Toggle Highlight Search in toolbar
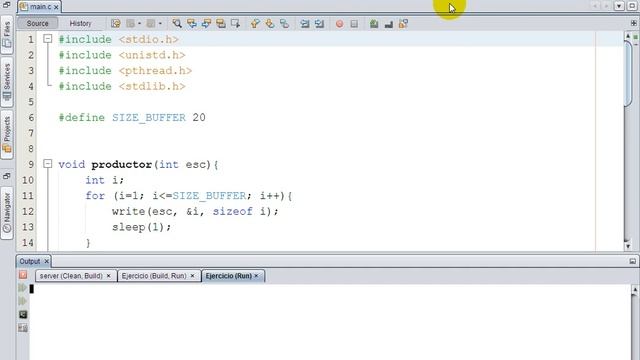640x360 pixels. coord(221,24)
